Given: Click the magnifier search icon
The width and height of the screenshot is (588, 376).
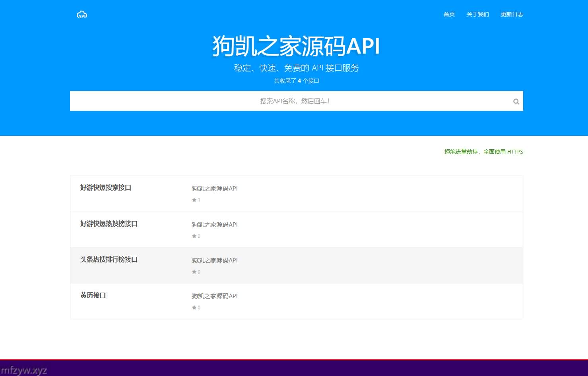Looking at the screenshot, I should click(516, 101).
